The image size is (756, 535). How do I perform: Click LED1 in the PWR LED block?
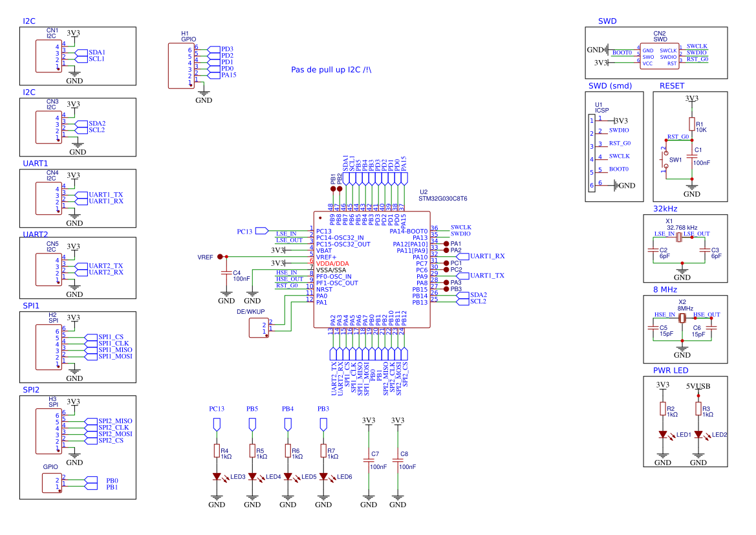pyautogui.click(x=663, y=435)
